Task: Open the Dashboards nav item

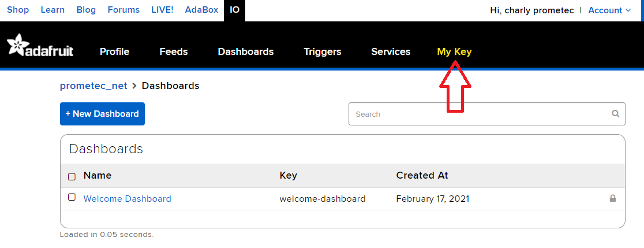Action: [246, 51]
